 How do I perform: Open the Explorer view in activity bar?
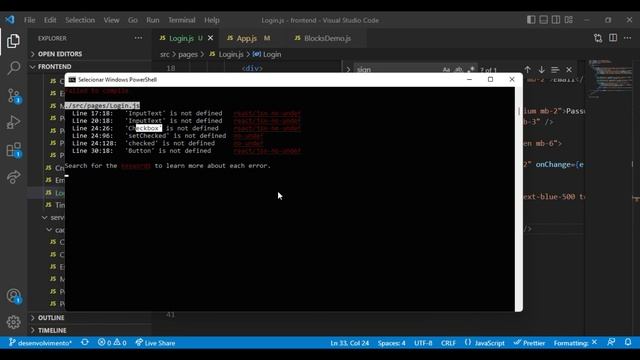(13, 41)
